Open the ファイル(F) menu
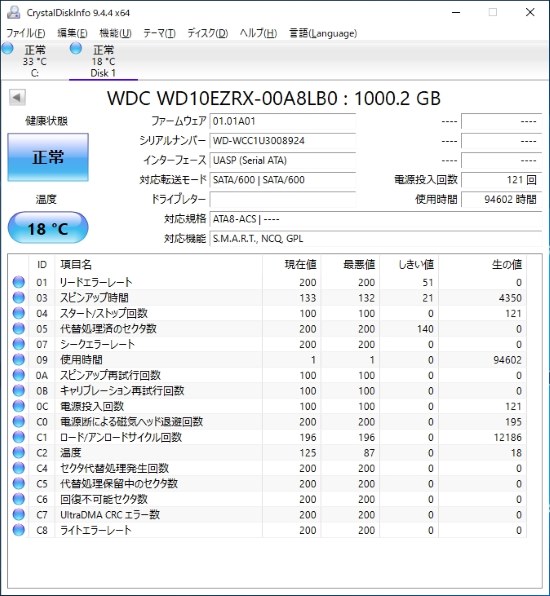Screen dimensions: 550x596 pyautogui.click(x=25, y=33)
